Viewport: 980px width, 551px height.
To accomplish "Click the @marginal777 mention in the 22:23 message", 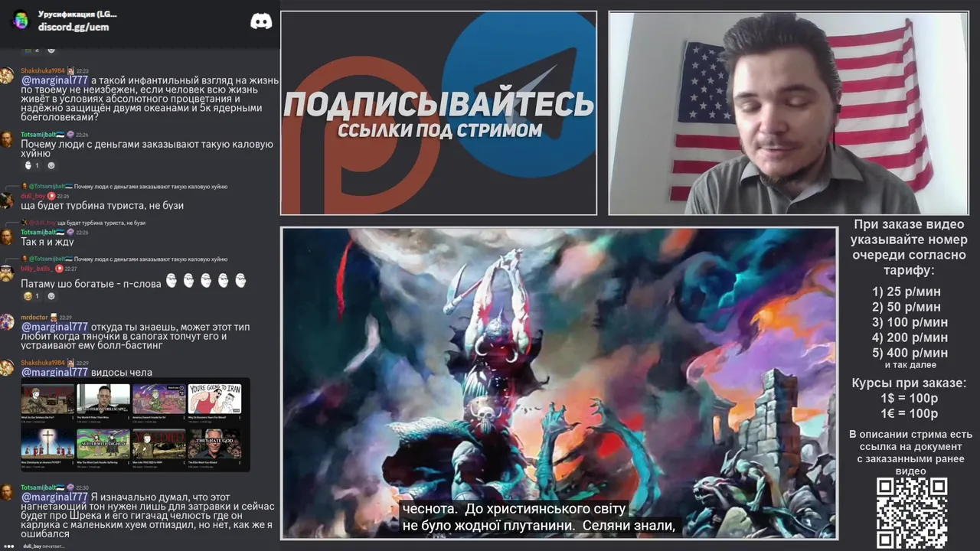I will (54, 80).
